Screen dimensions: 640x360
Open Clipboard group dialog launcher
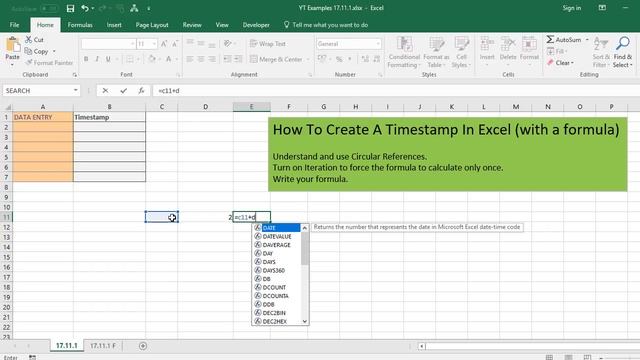(x=75, y=75)
